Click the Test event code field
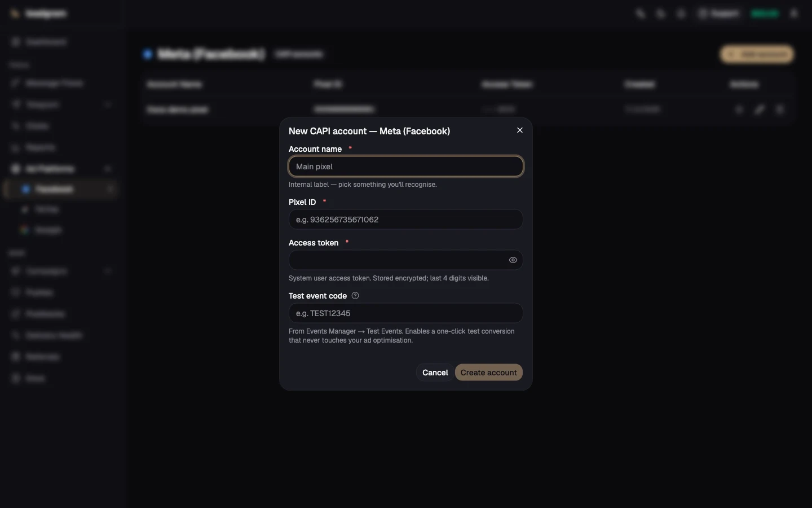Screen dimensions: 812x508 (x=406, y=313)
